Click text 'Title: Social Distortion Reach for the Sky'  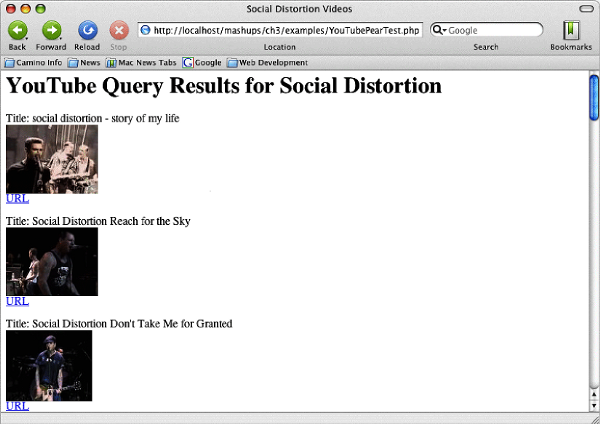[x=98, y=221]
